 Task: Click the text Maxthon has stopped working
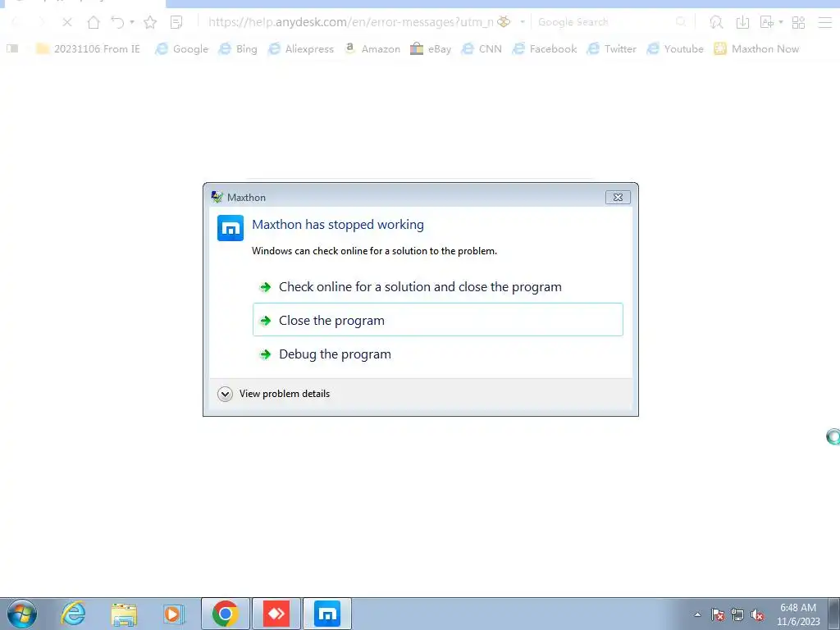[338, 225]
